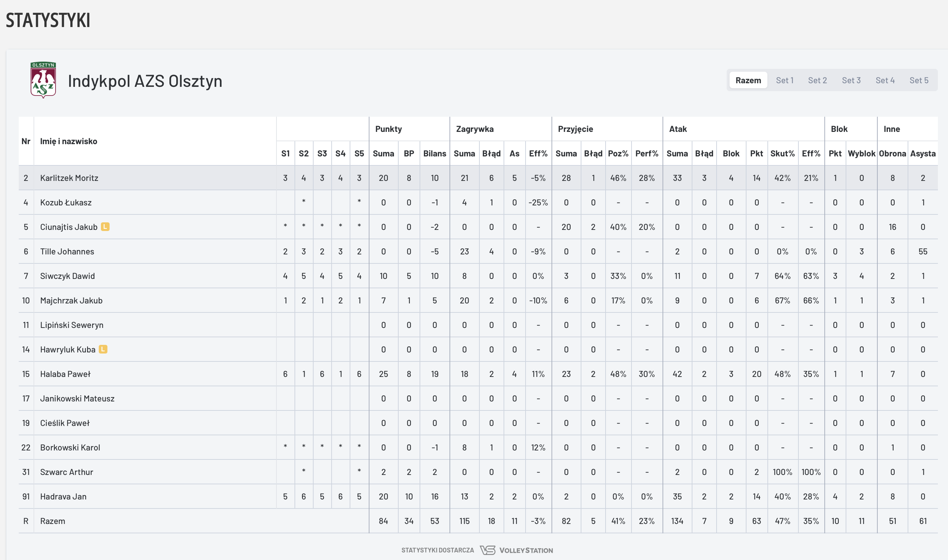Select the Tille Johannes player name
948x560 pixels.
67,251
